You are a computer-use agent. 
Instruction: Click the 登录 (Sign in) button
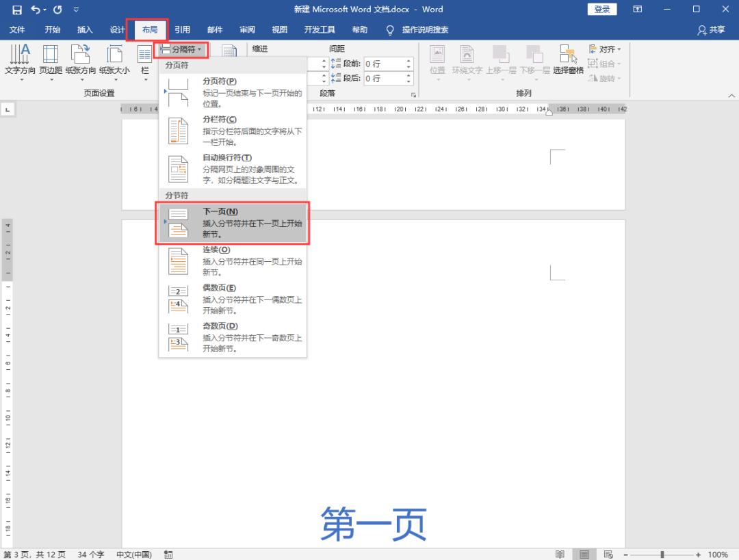pyautogui.click(x=601, y=9)
